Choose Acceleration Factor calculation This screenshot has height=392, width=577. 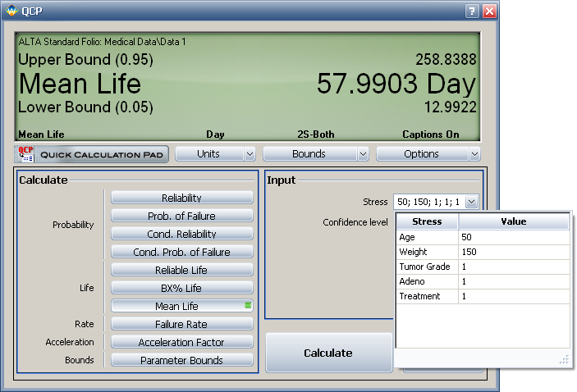click(182, 342)
